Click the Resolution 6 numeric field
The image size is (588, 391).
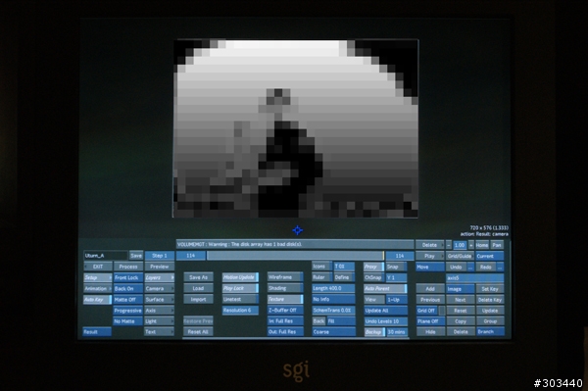click(240, 310)
